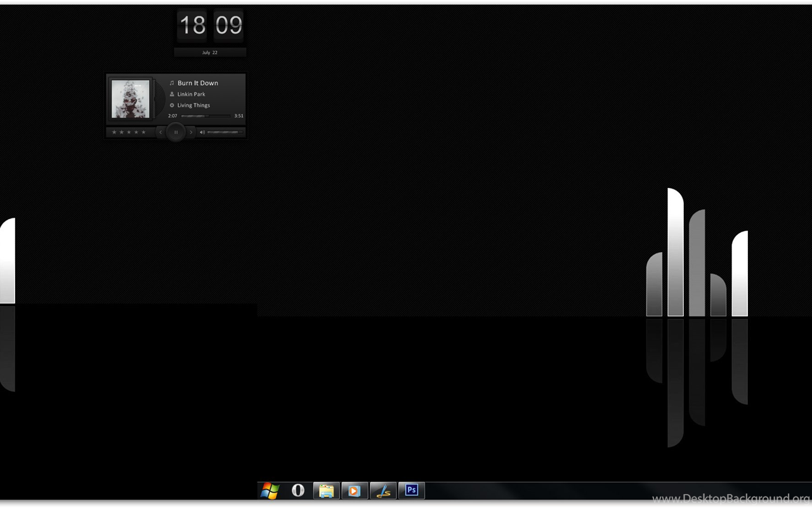Open Windows Explorer from the taskbar
Image resolution: width=812 pixels, height=508 pixels.
tap(326, 490)
